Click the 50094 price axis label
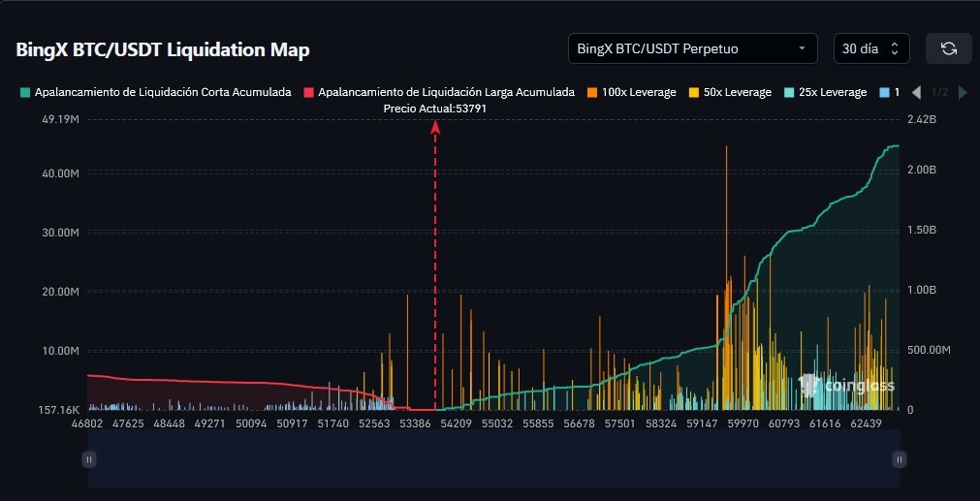Image resolution: width=980 pixels, height=501 pixels. 251,423
